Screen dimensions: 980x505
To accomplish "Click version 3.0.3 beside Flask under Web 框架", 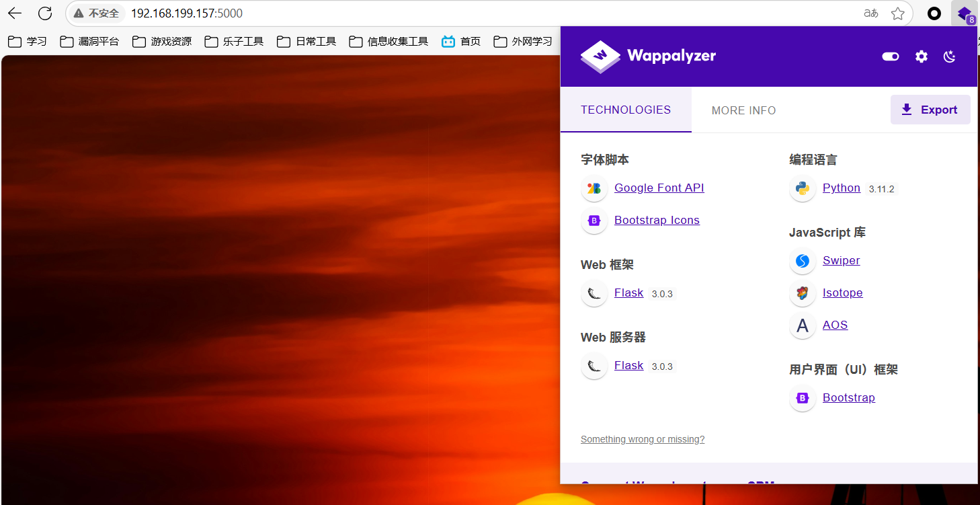I will (662, 294).
